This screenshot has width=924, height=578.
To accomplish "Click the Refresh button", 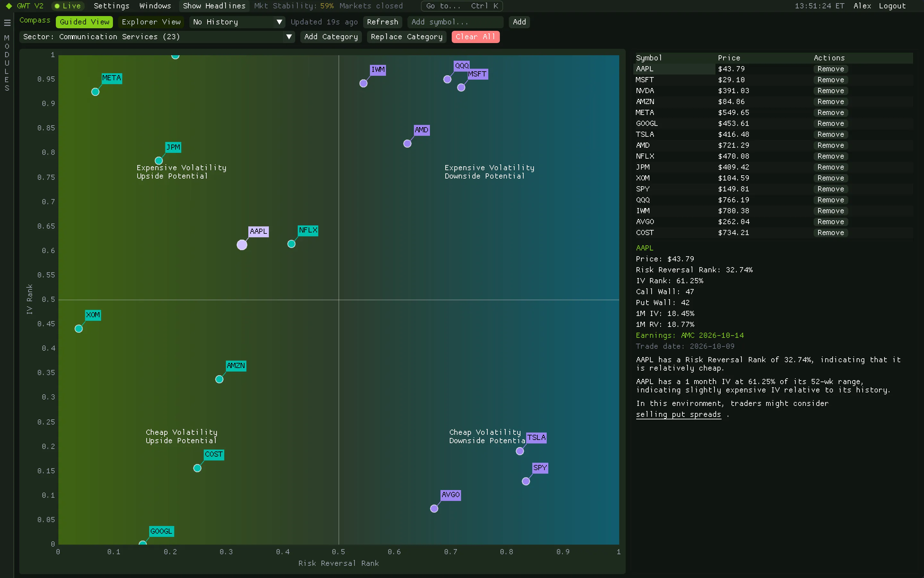I will click(382, 22).
